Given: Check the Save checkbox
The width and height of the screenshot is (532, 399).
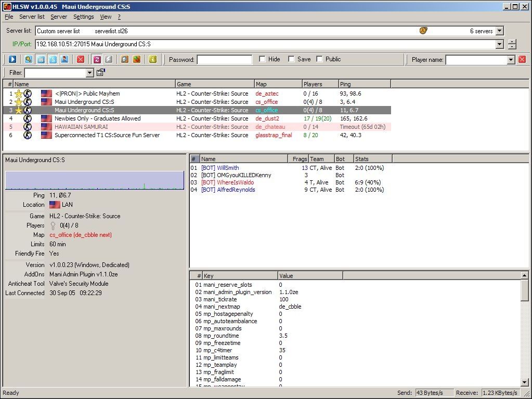Looking at the screenshot, I should click(291, 59).
